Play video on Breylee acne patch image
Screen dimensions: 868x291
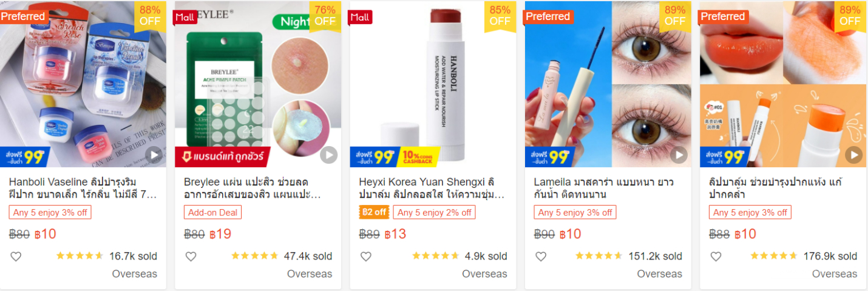click(x=328, y=155)
